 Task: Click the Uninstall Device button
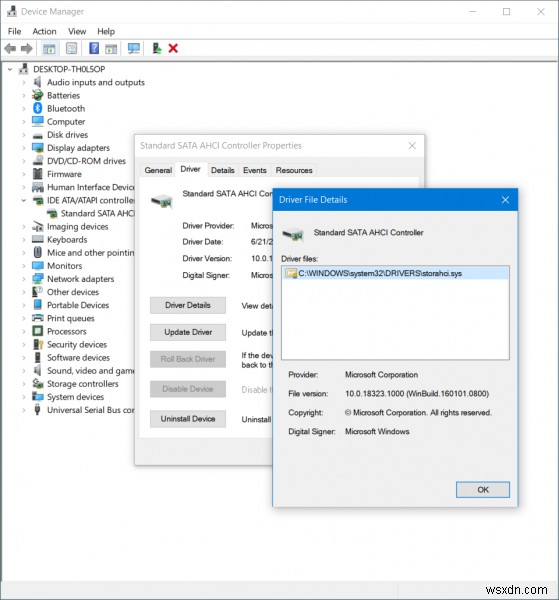[187, 419]
